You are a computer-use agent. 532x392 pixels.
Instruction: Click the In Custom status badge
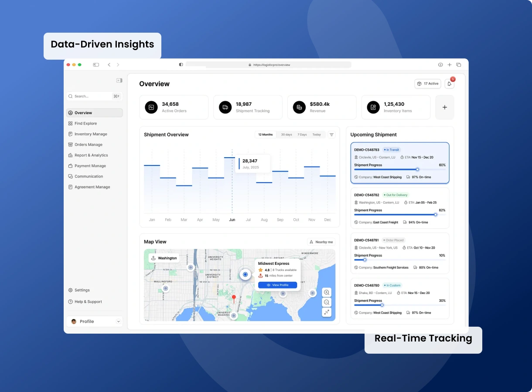click(x=392, y=285)
